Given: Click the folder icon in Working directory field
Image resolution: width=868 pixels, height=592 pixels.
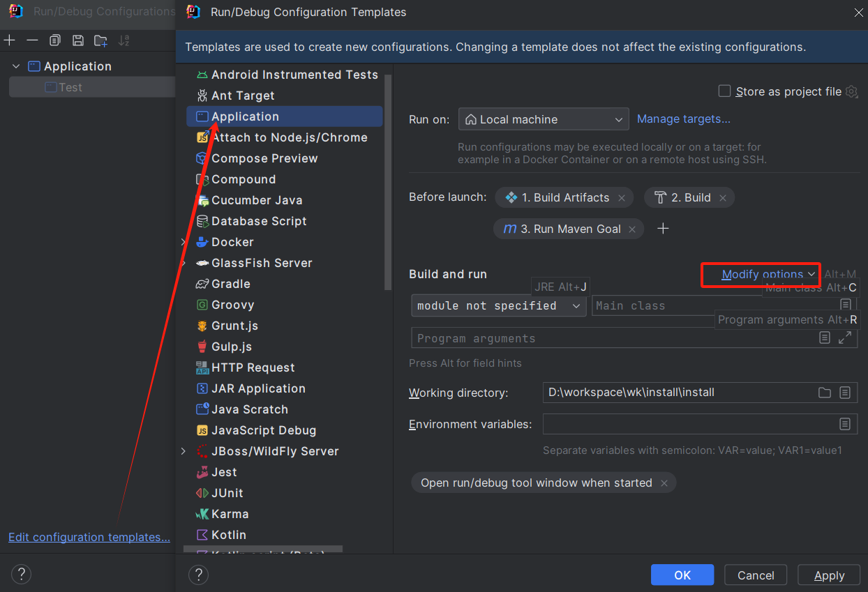Looking at the screenshot, I should [825, 393].
